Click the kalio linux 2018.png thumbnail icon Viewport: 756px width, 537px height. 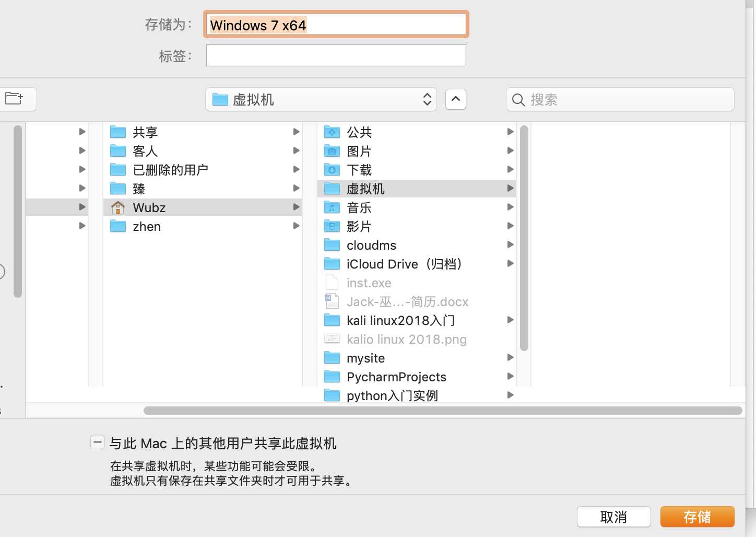(332, 339)
